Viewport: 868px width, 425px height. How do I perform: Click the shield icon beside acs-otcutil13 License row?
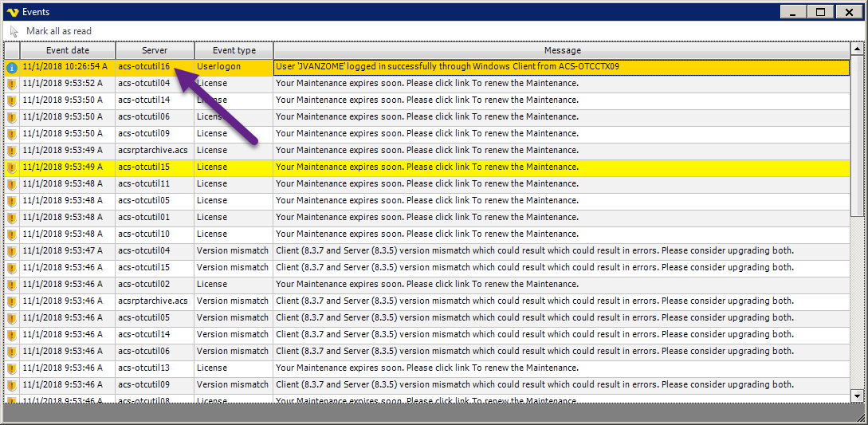(11, 368)
